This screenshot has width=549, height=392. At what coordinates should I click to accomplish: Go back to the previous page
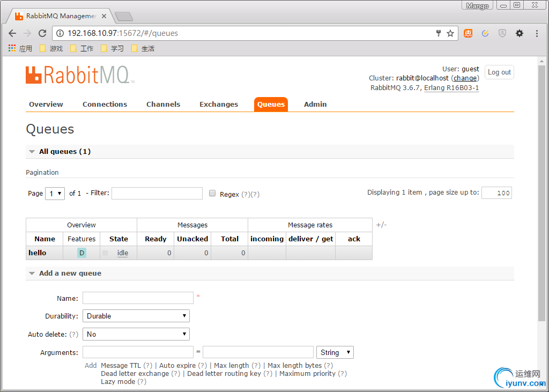[12, 33]
